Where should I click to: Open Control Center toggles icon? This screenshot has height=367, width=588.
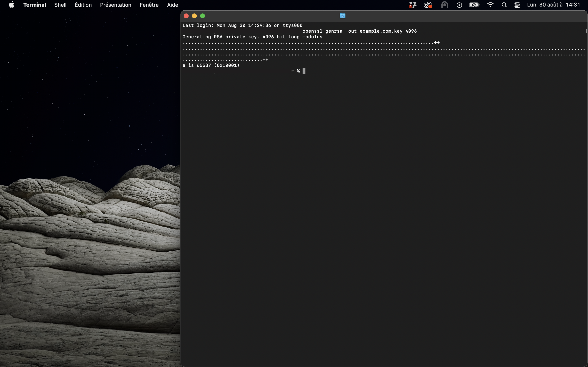coord(517,5)
